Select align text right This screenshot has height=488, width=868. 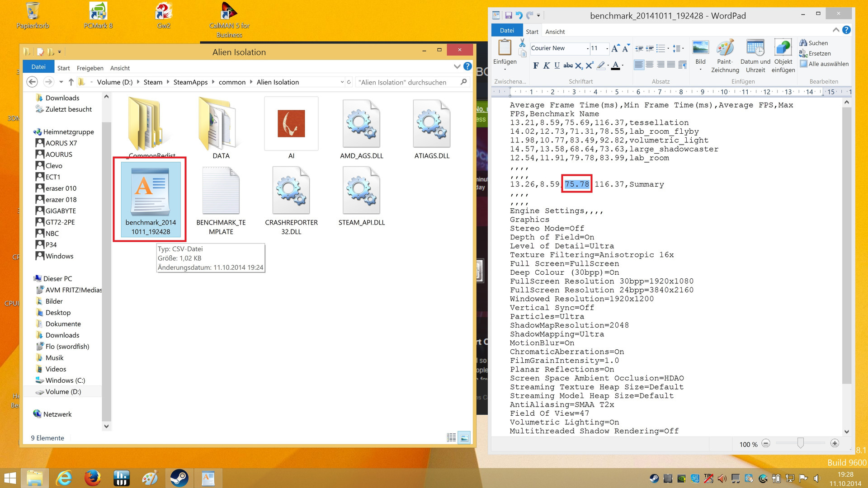(660, 65)
